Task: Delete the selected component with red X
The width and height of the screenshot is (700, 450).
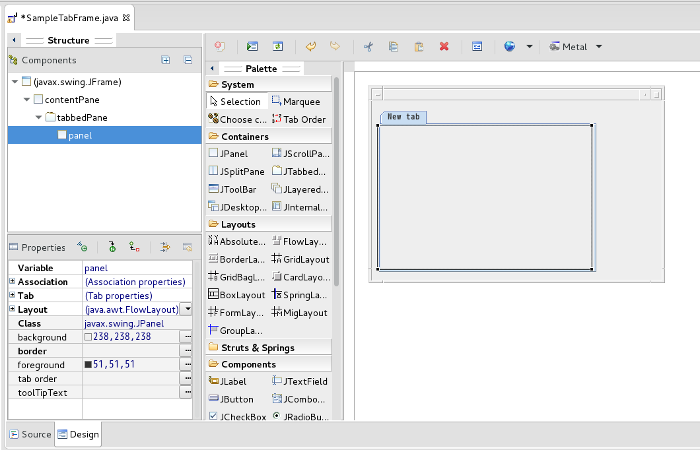Action: (x=444, y=46)
